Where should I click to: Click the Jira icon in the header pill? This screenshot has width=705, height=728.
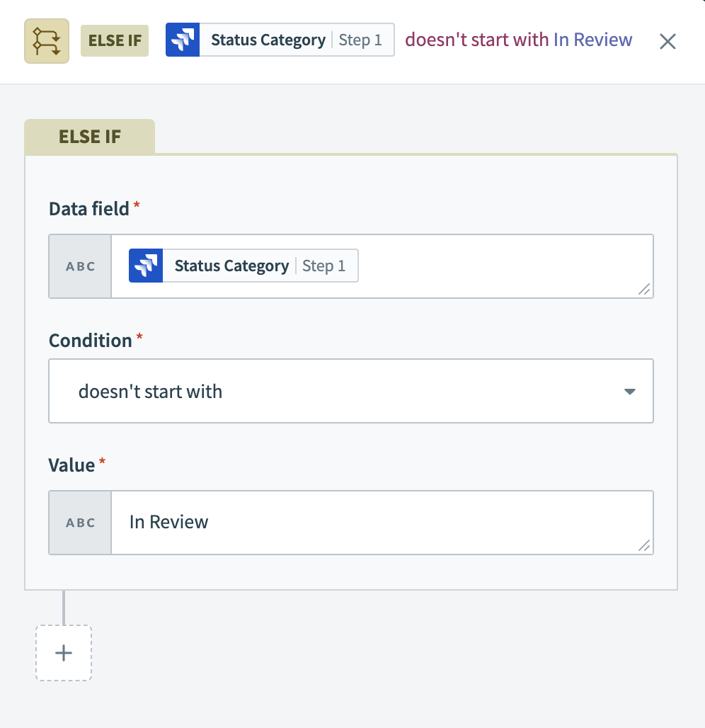(x=183, y=40)
